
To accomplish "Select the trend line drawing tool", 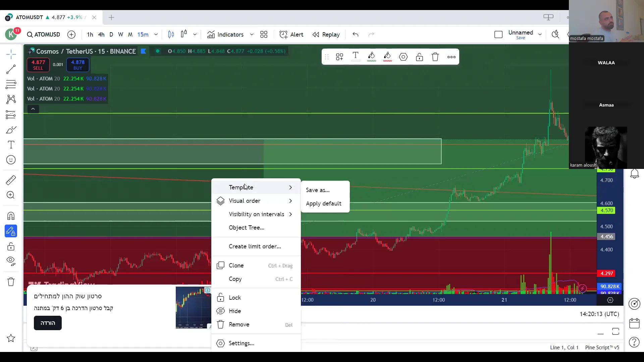I will (11, 69).
